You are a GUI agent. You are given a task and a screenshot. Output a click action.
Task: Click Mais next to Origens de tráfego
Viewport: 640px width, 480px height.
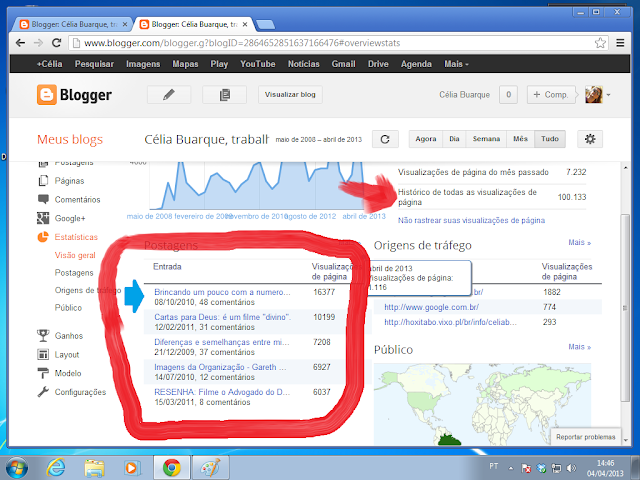coord(580,242)
